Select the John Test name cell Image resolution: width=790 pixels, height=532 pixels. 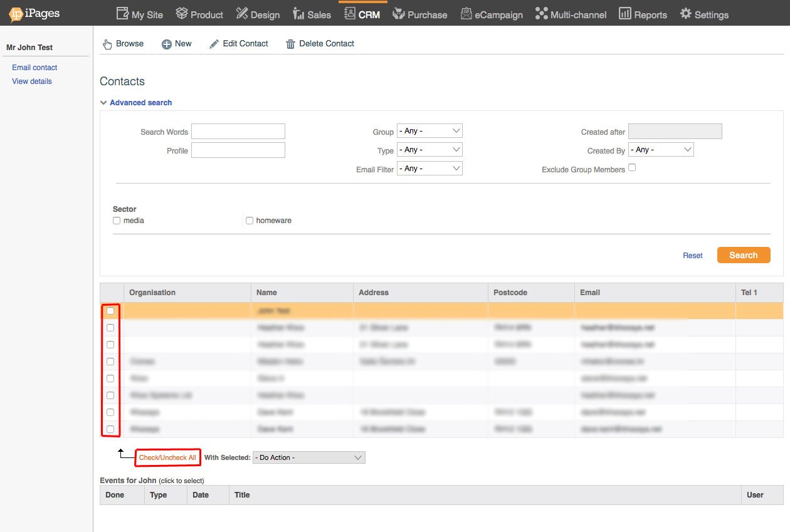tap(302, 311)
